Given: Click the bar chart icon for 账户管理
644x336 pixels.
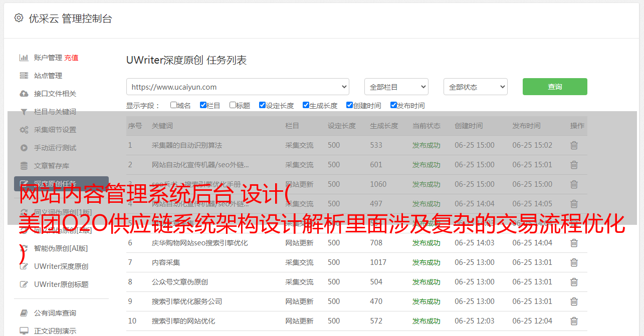Looking at the screenshot, I should coord(24,58).
